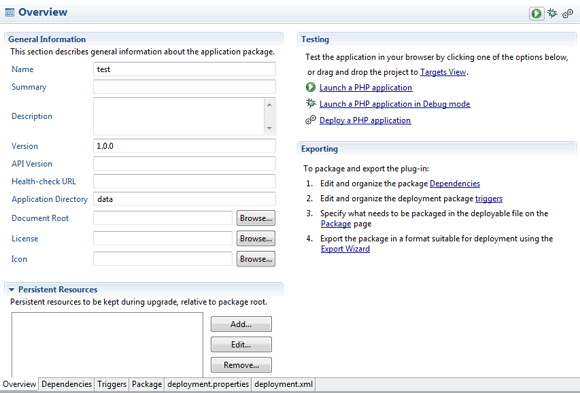Screen dimensions: 580x393
Task: Click the Health-check URL label
Action: [x=44, y=181]
